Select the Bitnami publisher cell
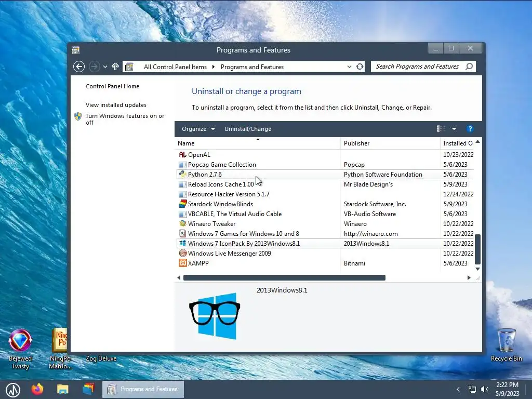The image size is (532, 399). pyautogui.click(x=354, y=263)
